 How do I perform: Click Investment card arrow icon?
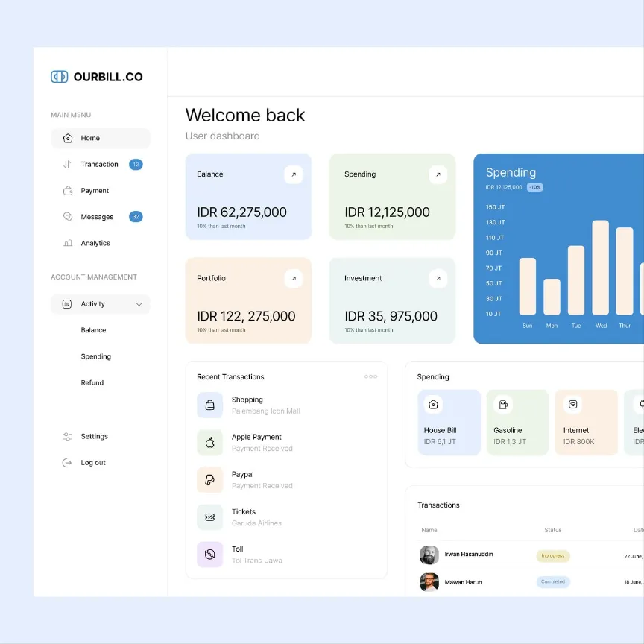pos(438,279)
